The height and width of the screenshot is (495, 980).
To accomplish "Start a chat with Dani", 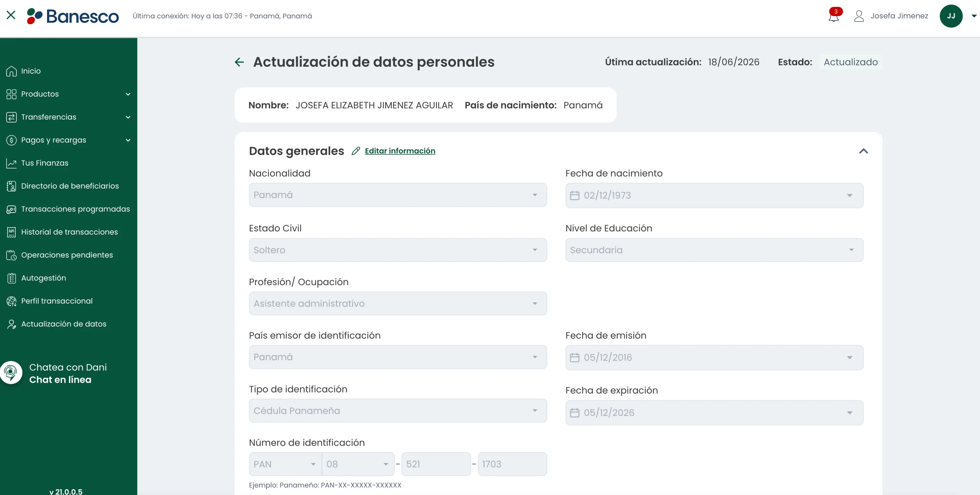I will click(54, 373).
